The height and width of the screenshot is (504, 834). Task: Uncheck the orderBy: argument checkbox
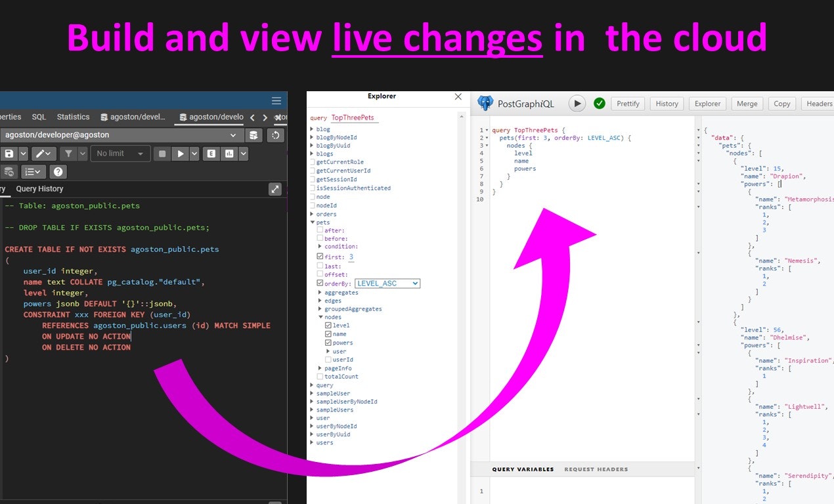[320, 283]
